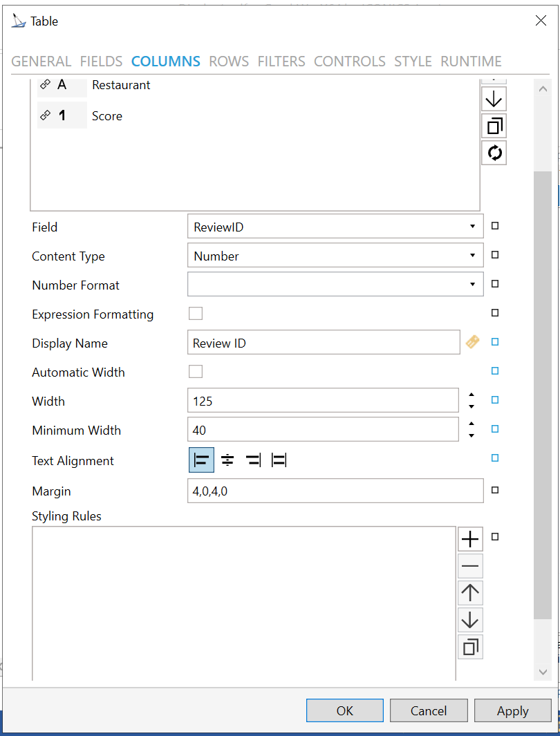560x736 pixels.
Task: Remove the selected styling rule
Action: coord(470,567)
